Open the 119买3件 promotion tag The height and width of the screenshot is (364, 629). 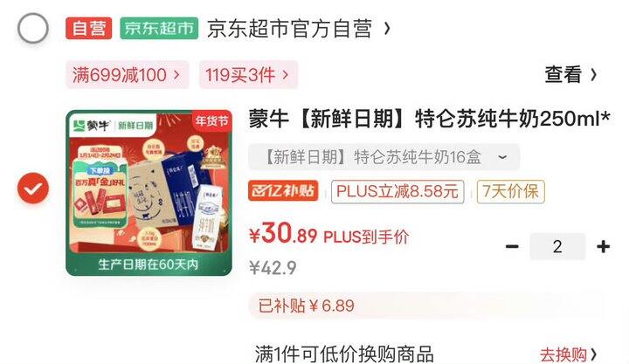[x=248, y=75]
